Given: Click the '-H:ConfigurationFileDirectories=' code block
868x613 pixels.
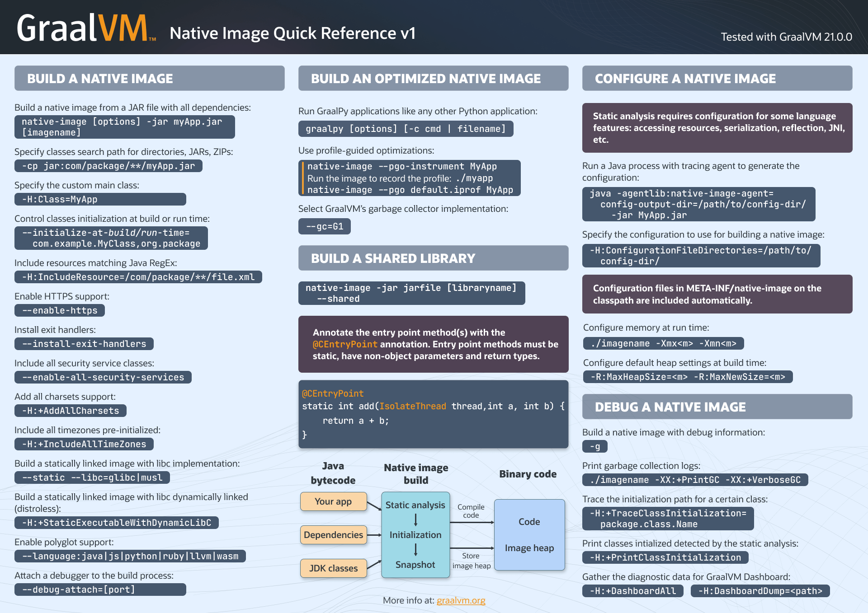Looking at the screenshot, I should click(701, 256).
